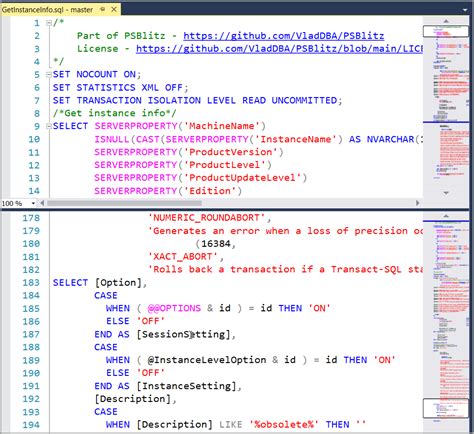Click '[Description],' on line 192

pyautogui.click(x=135, y=399)
